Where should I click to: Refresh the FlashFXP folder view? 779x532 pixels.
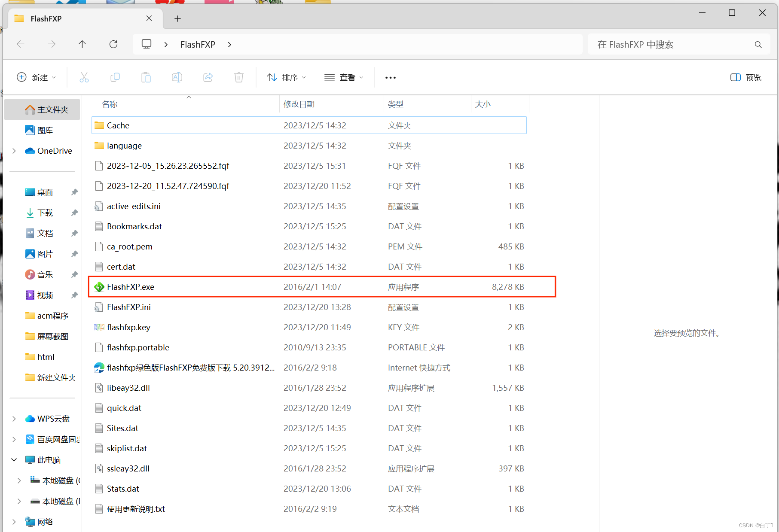pos(113,44)
